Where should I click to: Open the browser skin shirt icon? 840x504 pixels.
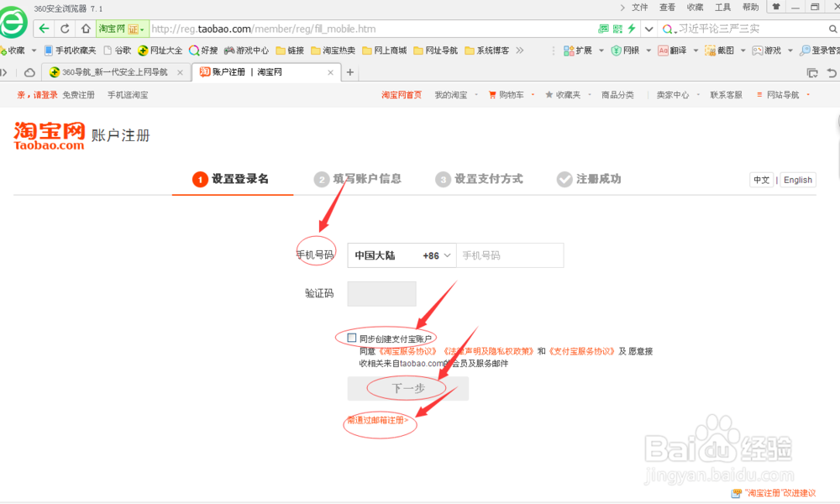[775, 7]
